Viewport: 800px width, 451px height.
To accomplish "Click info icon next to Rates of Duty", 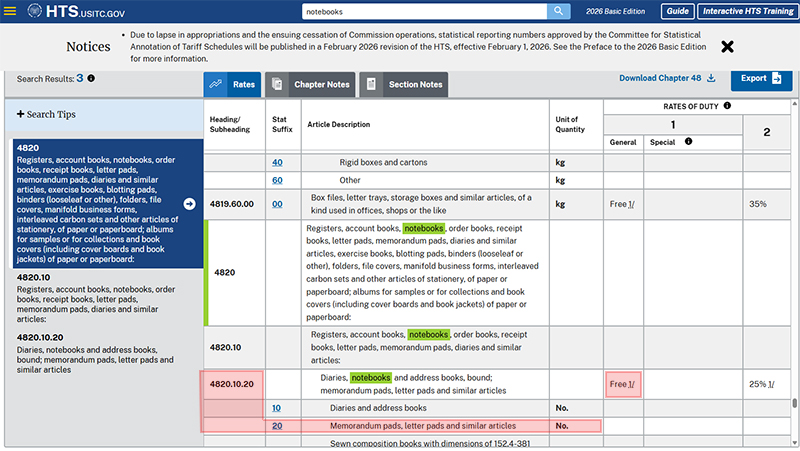I will pos(727,105).
